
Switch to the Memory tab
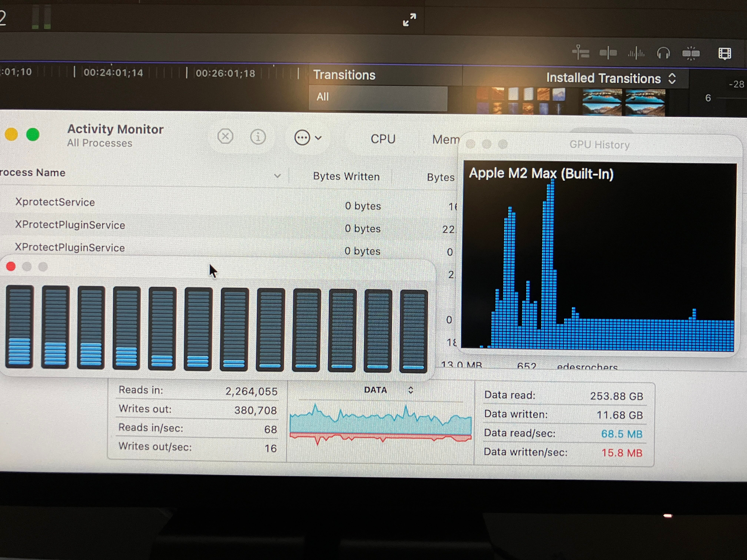pos(445,139)
